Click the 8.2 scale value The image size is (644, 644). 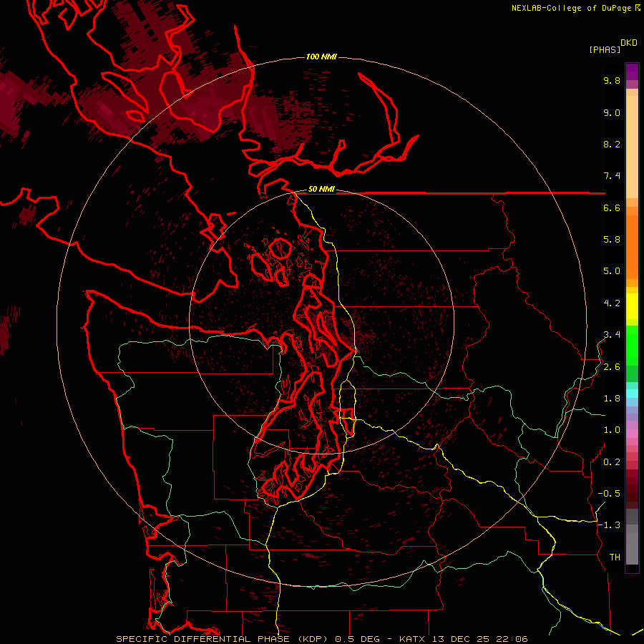tap(612, 144)
